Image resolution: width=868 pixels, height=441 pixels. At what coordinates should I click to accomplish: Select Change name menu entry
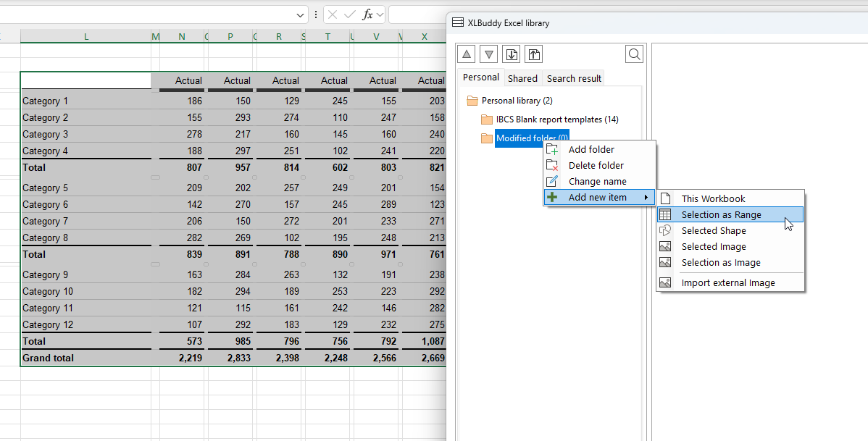597,182
